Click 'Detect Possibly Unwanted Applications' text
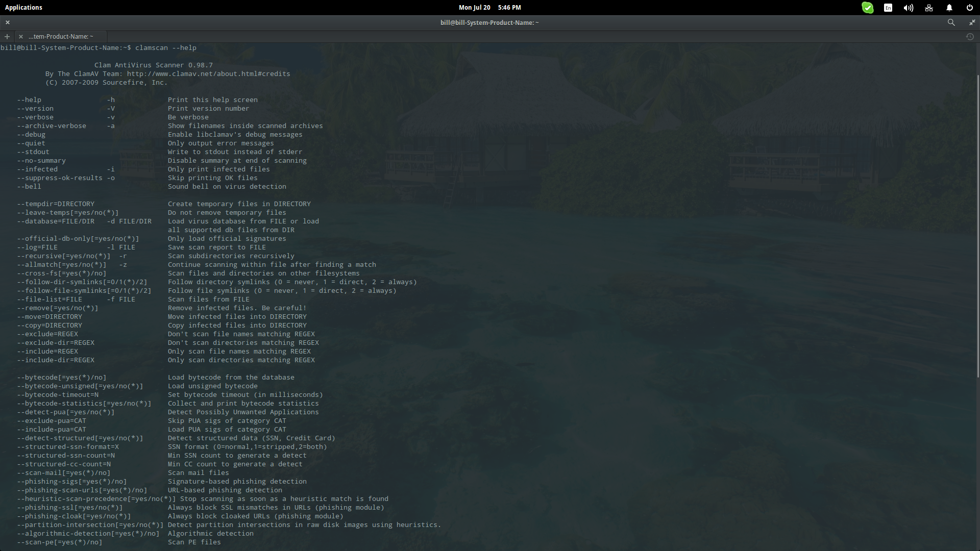 [x=243, y=412]
